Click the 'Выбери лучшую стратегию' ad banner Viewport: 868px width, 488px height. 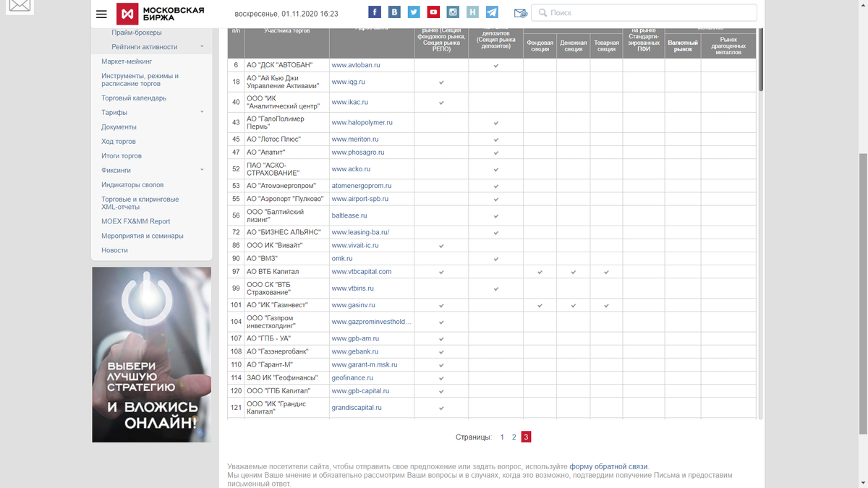(152, 355)
